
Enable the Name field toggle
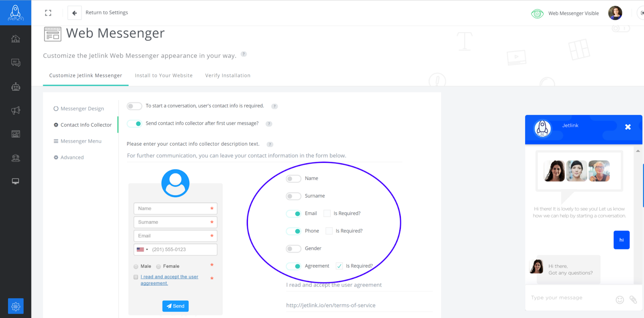click(x=293, y=179)
